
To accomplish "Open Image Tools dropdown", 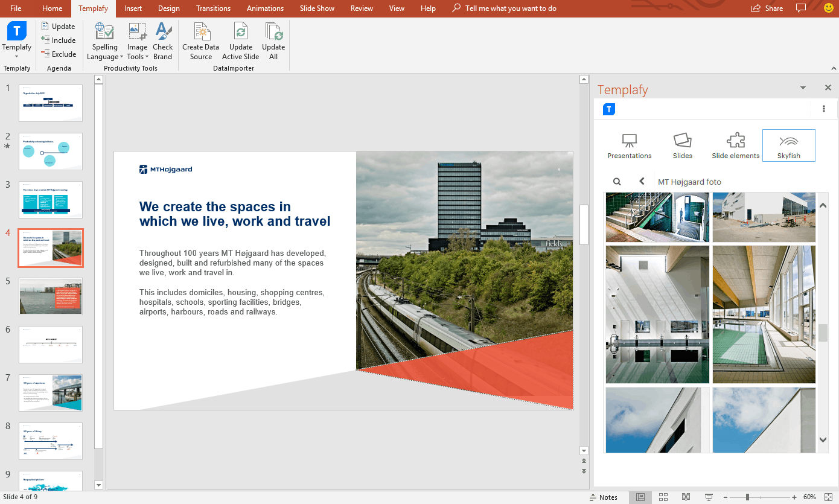I will pos(137,41).
